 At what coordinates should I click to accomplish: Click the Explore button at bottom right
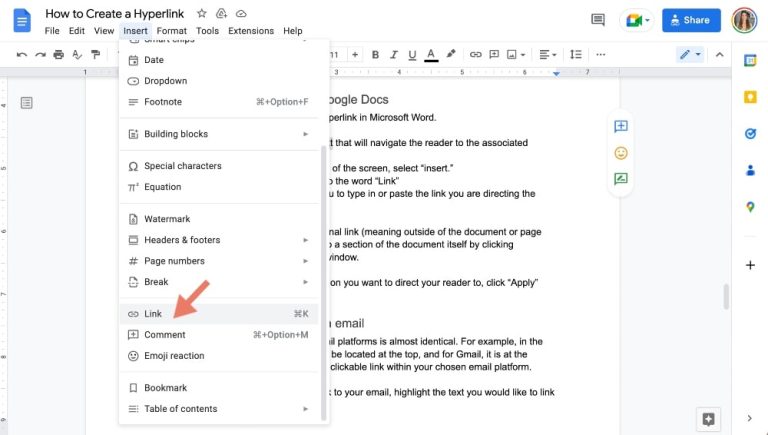tap(708, 419)
